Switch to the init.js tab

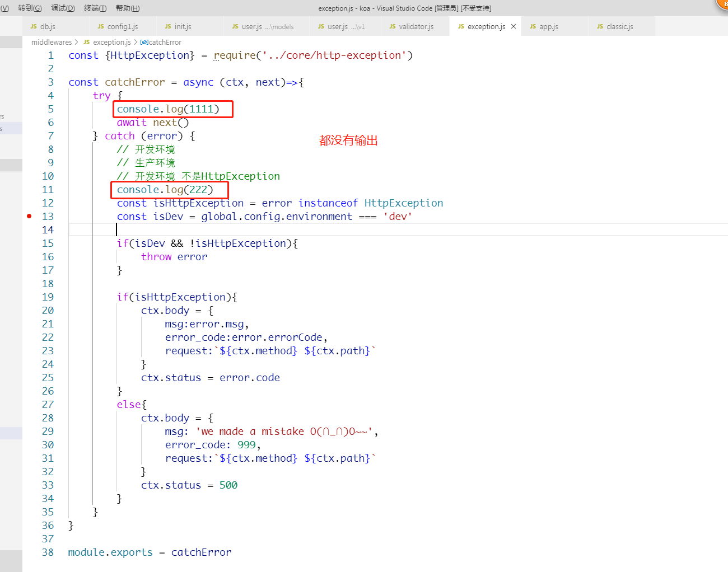click(190, 26)
